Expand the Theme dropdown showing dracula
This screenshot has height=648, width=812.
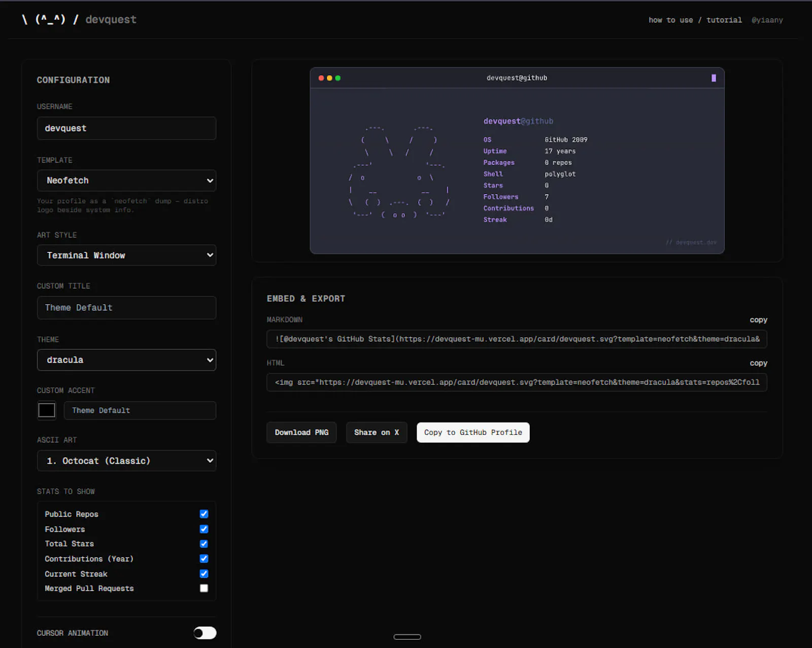click(126, 360)
